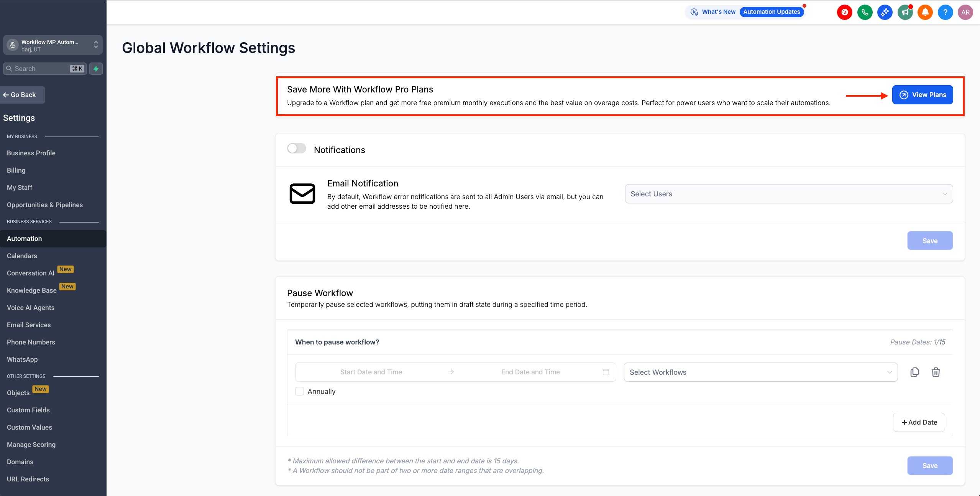Click the Add Date button

[x=919, y=422]
